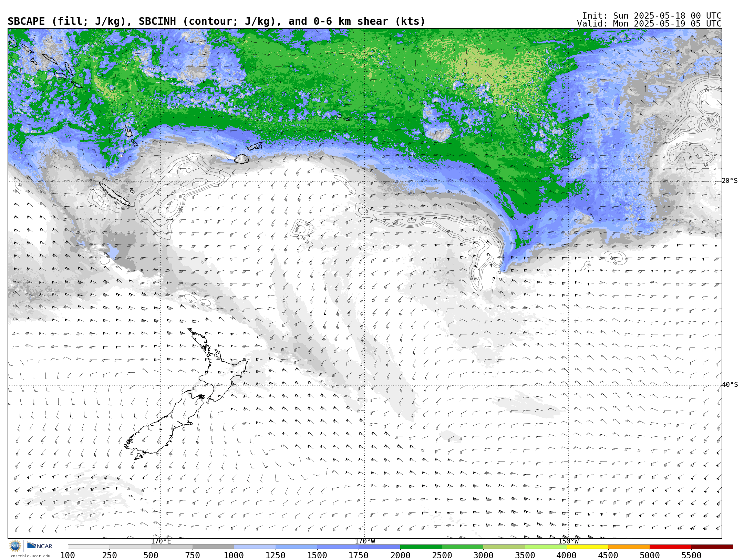Click the colorbar label "2000"
Screen dimensions: 744x560
[x=400, y=555]
